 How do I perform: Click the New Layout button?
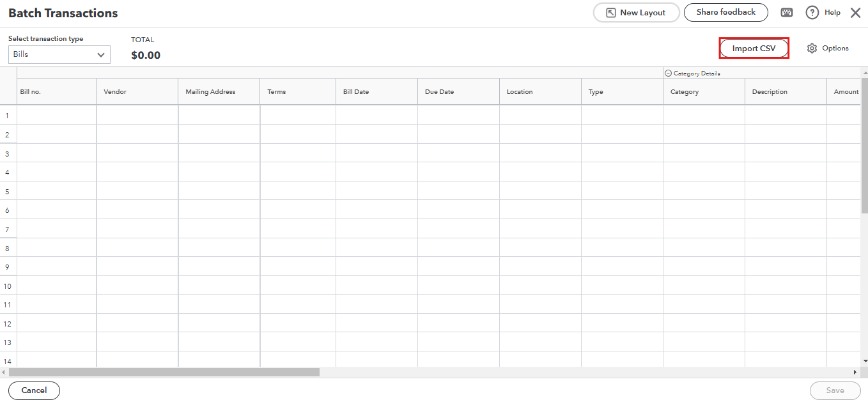636,12
